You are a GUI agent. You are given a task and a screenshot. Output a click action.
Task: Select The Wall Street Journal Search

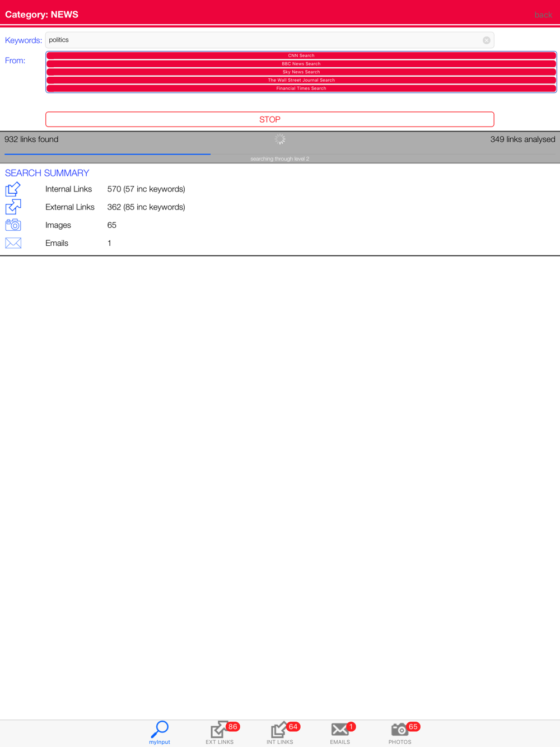tap(301, 80)
